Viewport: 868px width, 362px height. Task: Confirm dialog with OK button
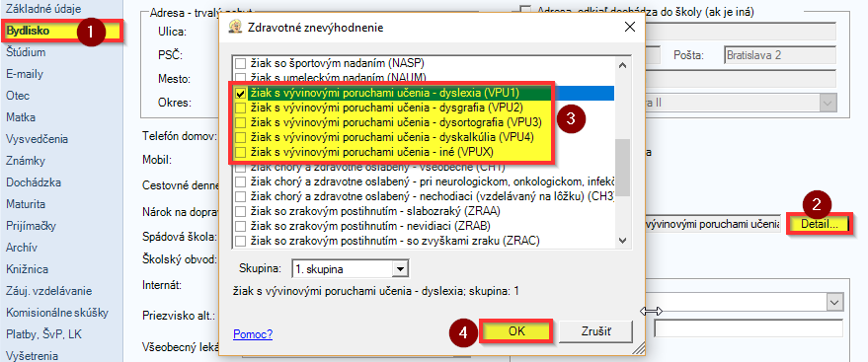pyautogui.click(x=516, y=331)
